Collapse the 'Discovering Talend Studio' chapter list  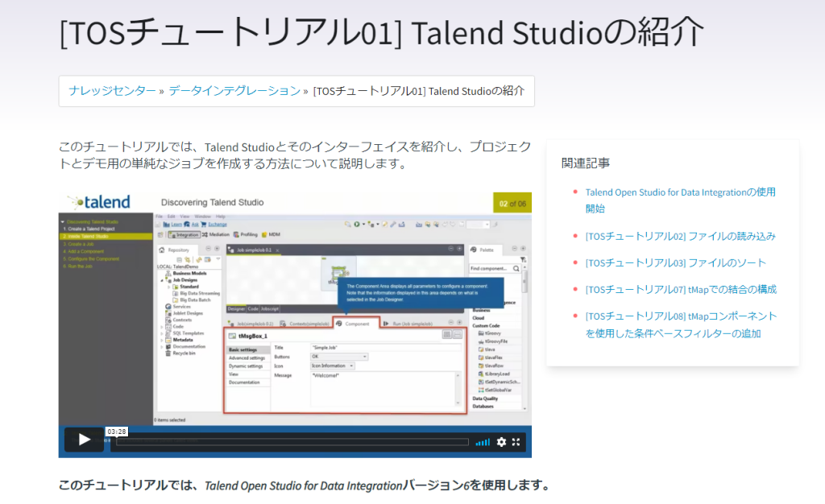click(63, 221)
